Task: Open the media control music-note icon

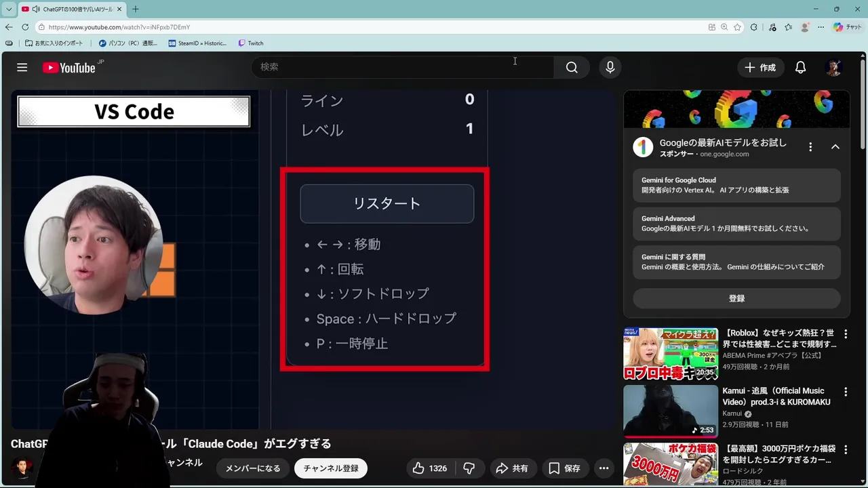Action: (772, 27)
